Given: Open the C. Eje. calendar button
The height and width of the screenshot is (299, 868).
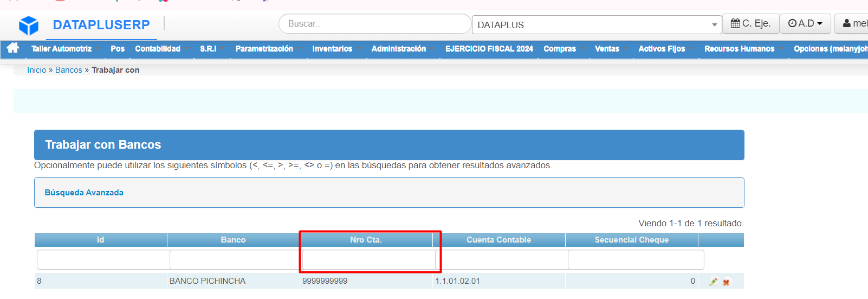Looking at the screenshot, I should point(750,23).
